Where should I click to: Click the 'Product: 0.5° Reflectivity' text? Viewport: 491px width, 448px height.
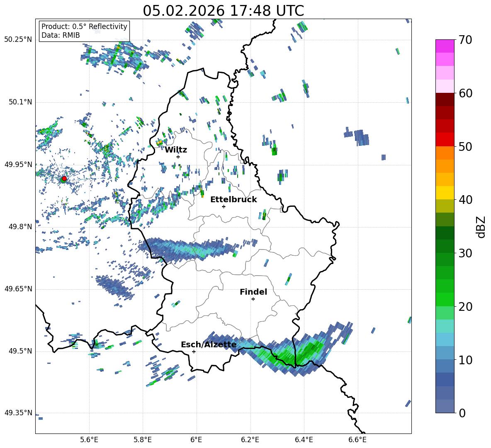pyautogui.click(x=84, y=26)
